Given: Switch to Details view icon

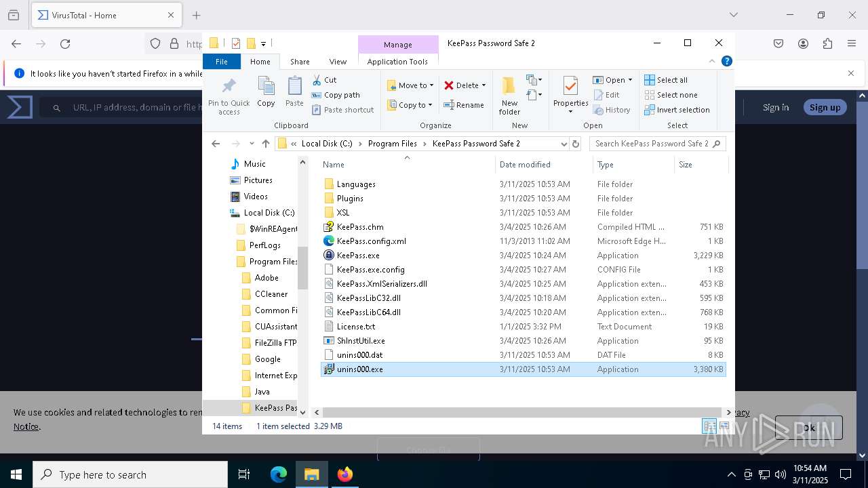Looking at the screenshot, I should coord(709,426).
